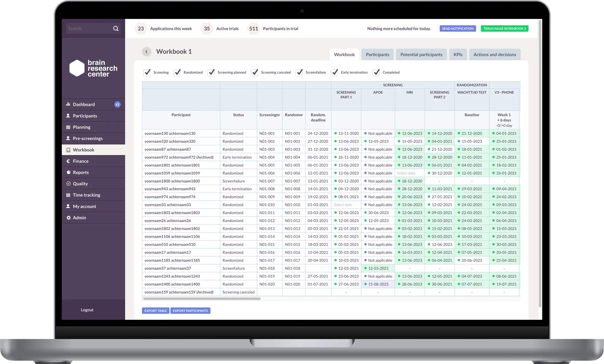Click in the Search input field
Image resolution: width=604 pixels, height=364 pixels.
pyautogui.click(x=89, y=29)
